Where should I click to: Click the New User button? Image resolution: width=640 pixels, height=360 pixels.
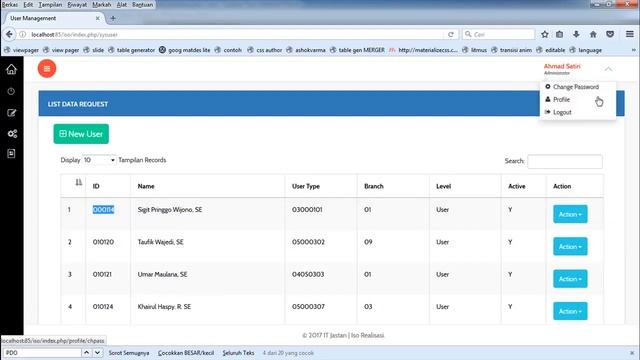coord(81,134)
